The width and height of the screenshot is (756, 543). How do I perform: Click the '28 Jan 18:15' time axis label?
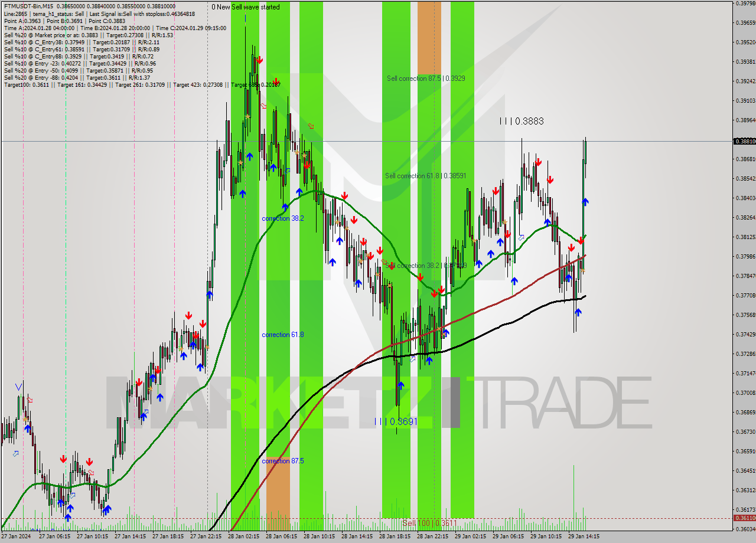395,537
